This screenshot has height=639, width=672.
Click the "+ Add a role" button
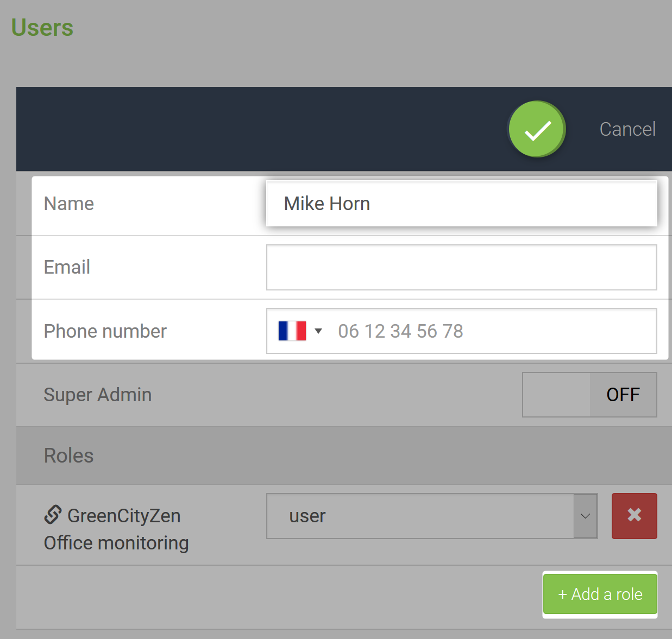tap(600, 594)
